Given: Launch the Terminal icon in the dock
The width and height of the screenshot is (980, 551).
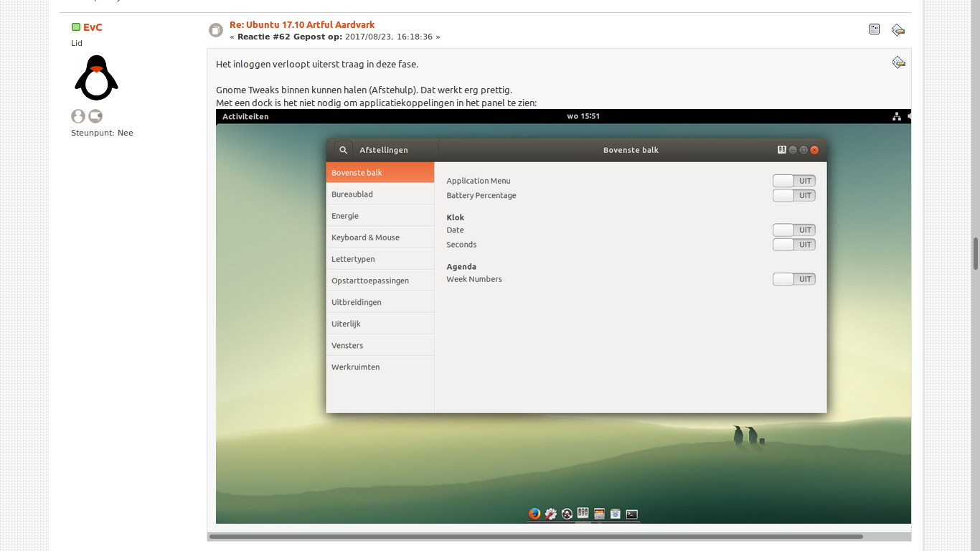Looking at the screenshot, I should (x=632, y=514).
